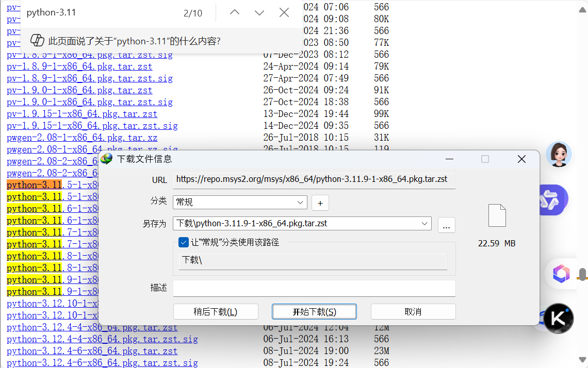Click the 26-Jul-2018 10:15 date of pwgen-2.08-1 tar.xz
Image resolution: width=588 pixels, height=368 pixels.
pyautogui.click(x=306, y=138)
